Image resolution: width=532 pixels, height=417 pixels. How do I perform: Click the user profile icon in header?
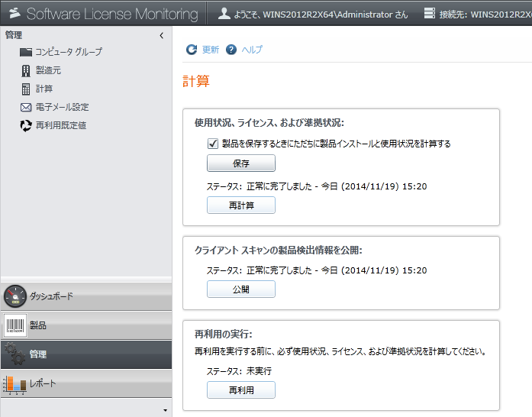point(224,13)
